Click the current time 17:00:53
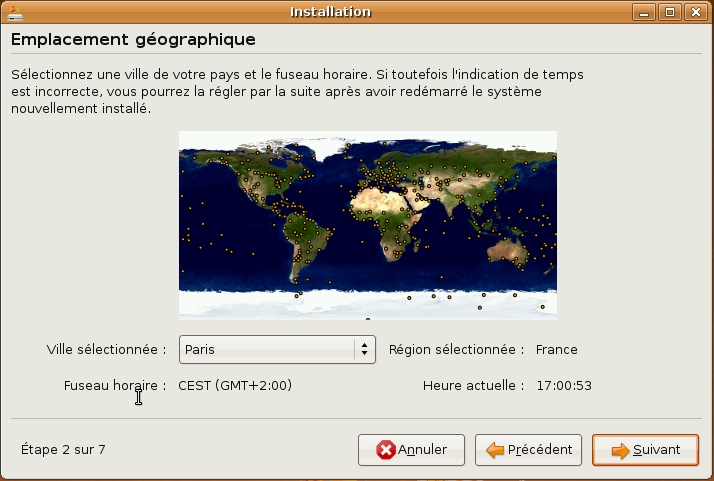The height and width of the screenshot is (481, 714). (x=564, y=386)
